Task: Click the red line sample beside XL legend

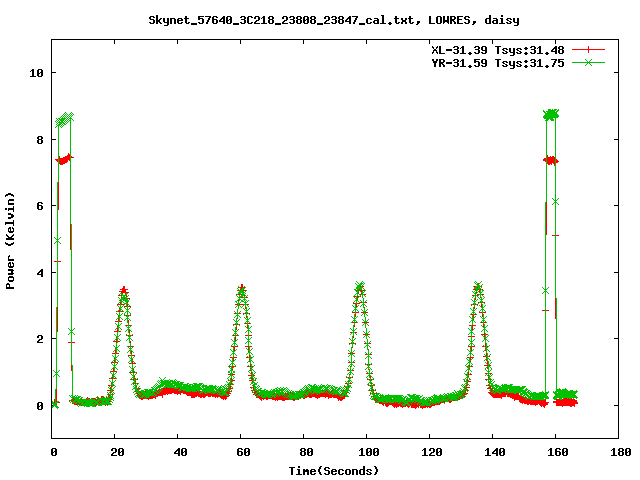Action: (x=588, y=50)
